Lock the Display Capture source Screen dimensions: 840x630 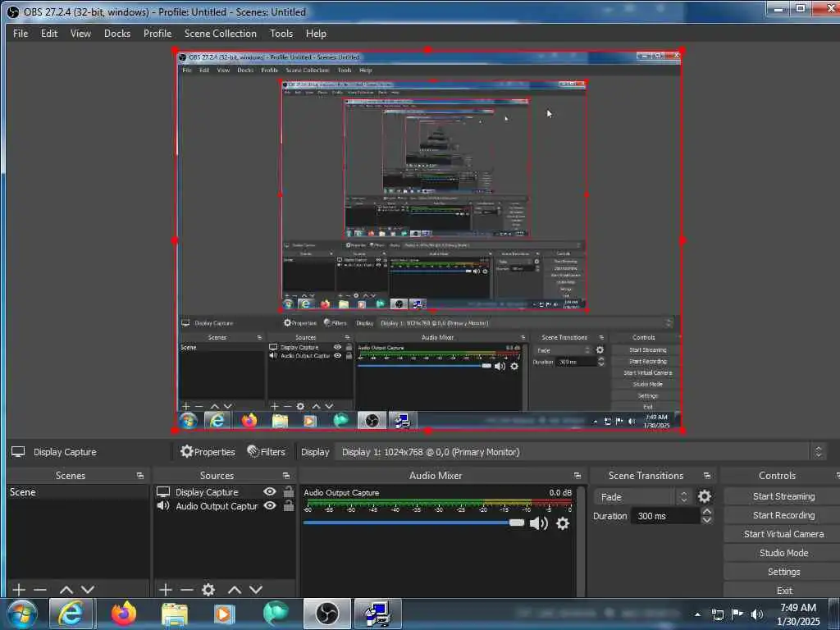(289, 492)
